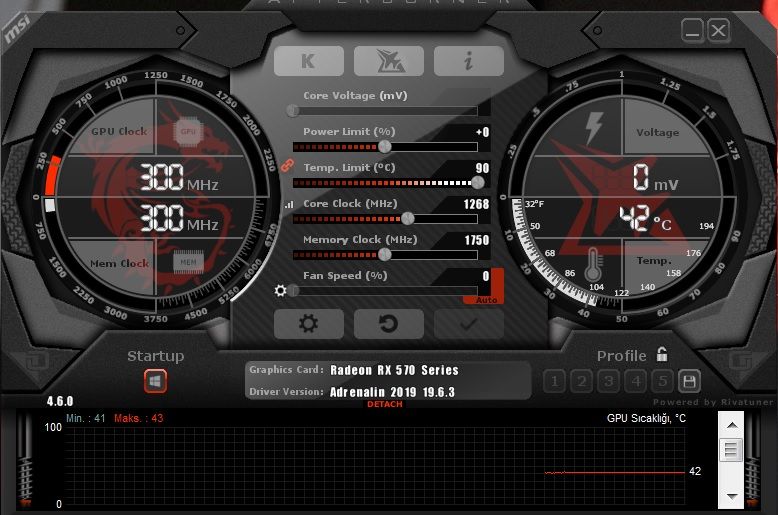
Task: Click the 42 °C temperature readout
Action: tap(645, 218)
